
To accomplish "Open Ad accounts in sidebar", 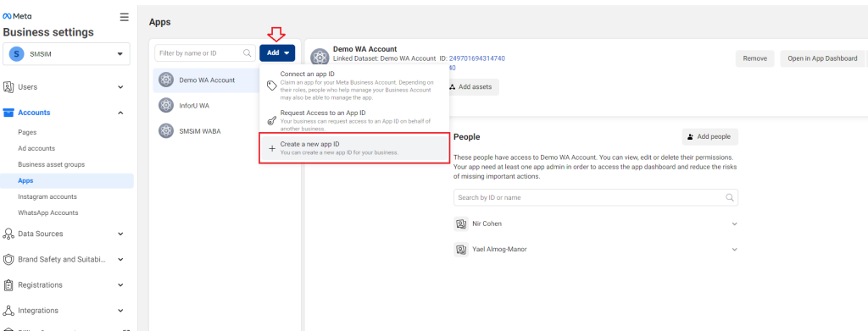I will [x=36, y=149].
